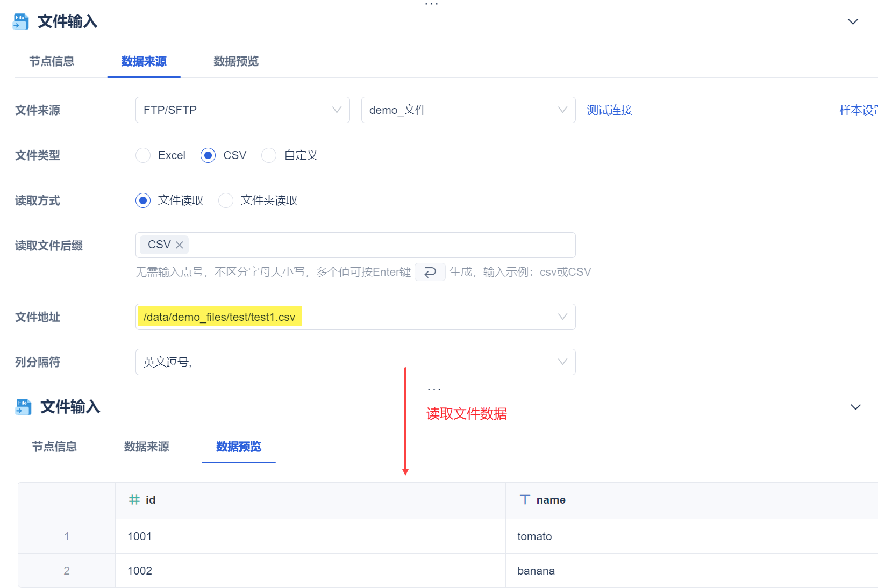
Task: Open the 列分隔符 英文逗号 dropdown
Action: tap(355, 362)
